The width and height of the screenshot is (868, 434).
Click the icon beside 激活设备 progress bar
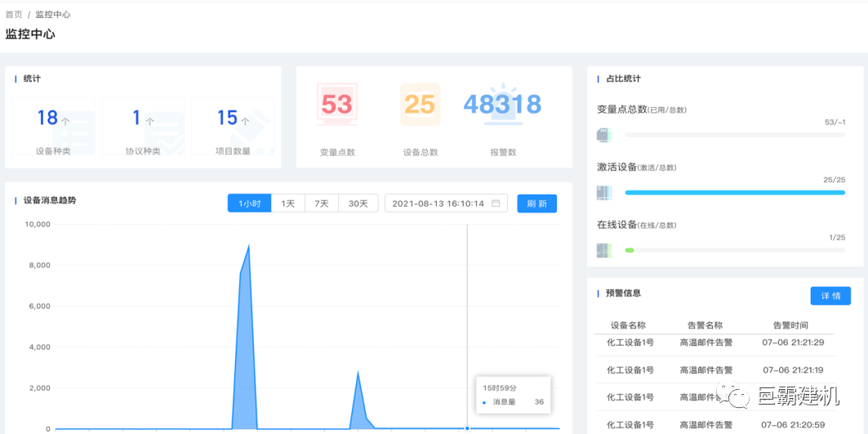click(603, 192)
